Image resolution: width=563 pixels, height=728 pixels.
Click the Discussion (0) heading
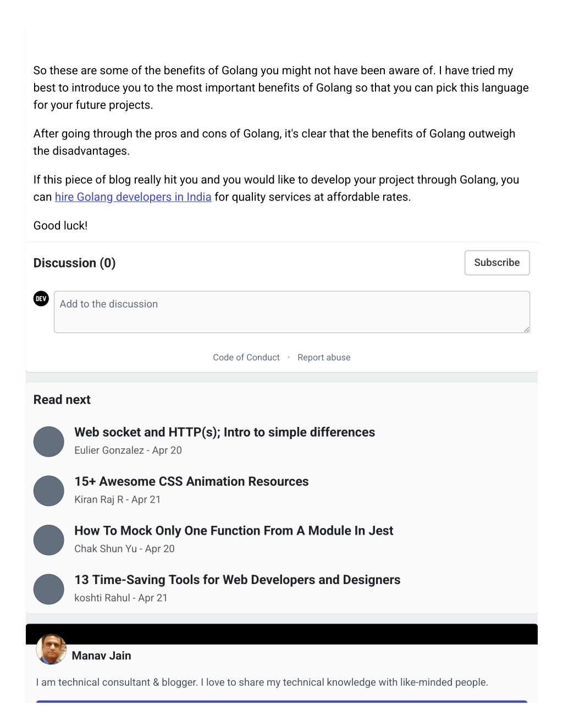[x=75, y=263]
